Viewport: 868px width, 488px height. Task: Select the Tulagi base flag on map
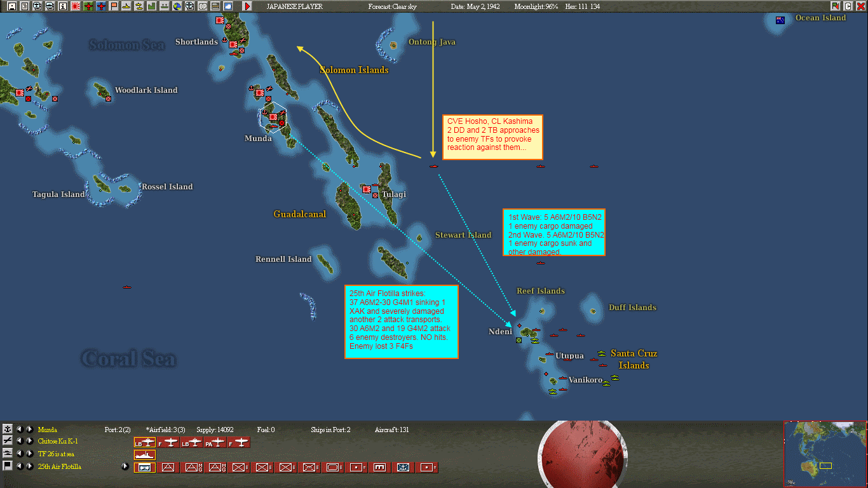click(x=367, y=189)
